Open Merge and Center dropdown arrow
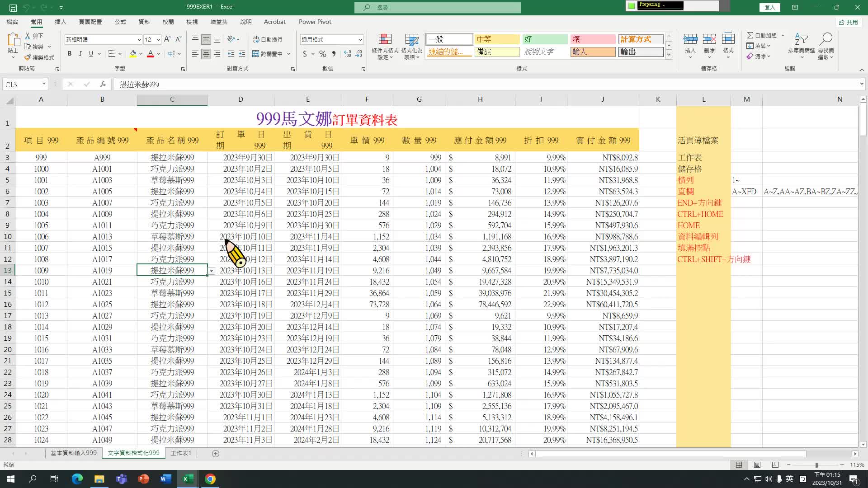The image size is (868, 488). [x=288, y=54]
